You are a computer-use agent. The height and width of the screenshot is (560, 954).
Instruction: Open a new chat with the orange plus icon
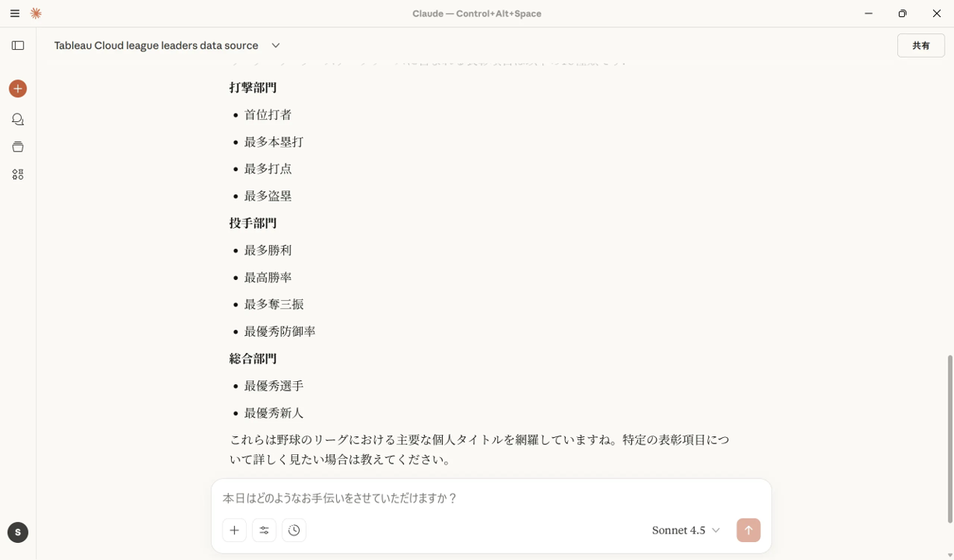coord(17,89)
